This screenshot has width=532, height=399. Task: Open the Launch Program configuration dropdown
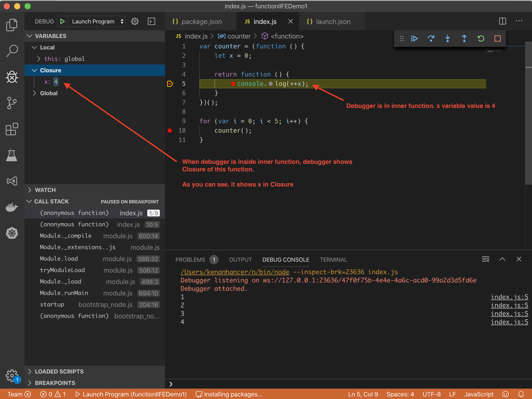[97, 21]
